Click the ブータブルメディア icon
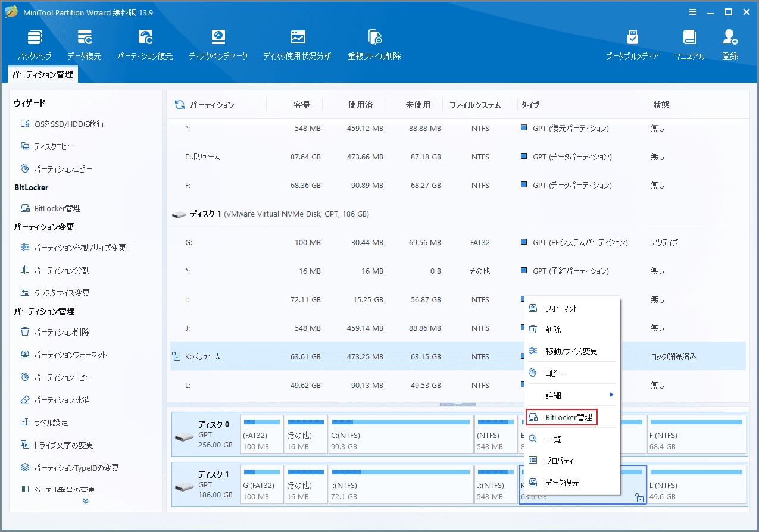759x532 pixels. point(632,44)
